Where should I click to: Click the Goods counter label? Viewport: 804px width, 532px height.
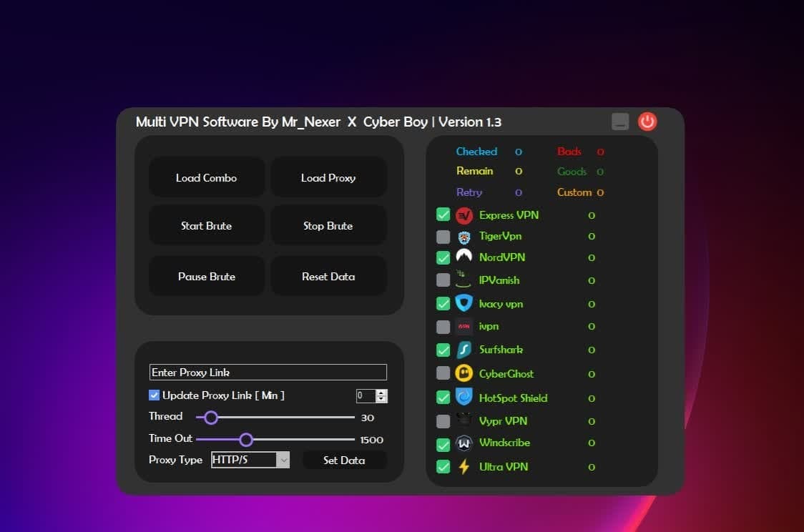(572, 172)
